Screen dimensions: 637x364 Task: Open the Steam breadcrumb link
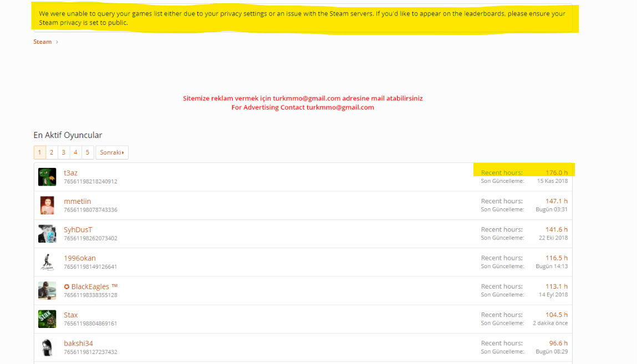pos(42,42)
